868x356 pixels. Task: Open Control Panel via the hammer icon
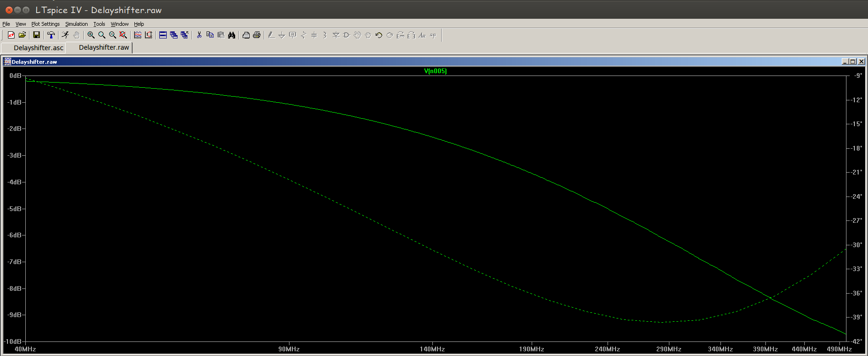51,35
